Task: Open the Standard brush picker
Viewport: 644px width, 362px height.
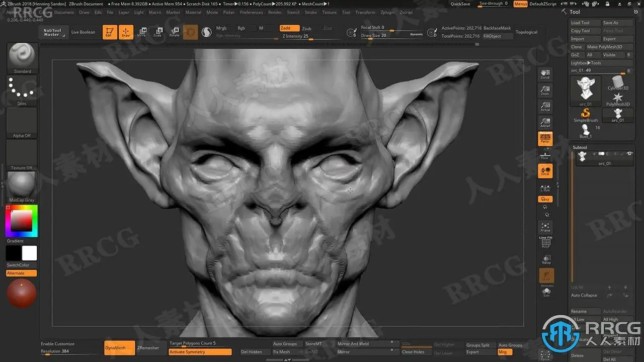Action: coord(22,58)
